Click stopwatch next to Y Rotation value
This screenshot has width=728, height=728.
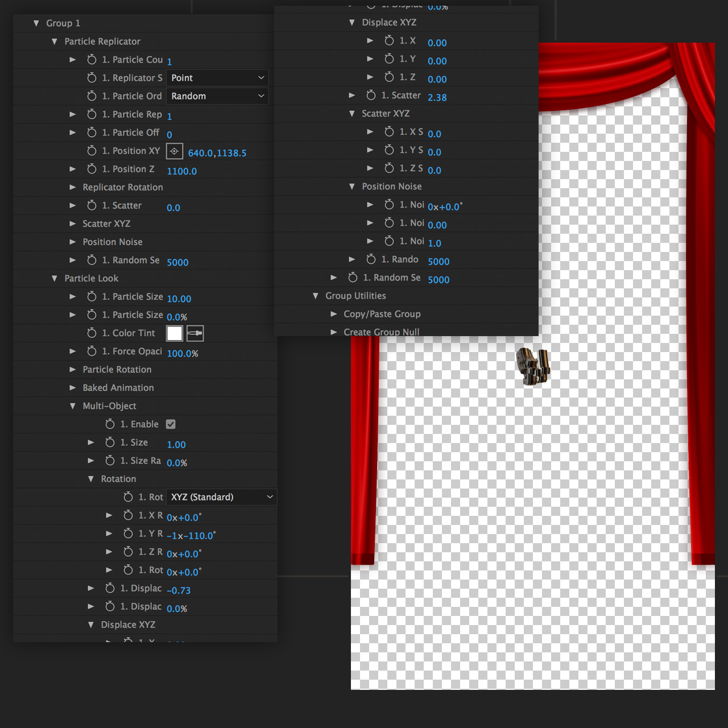point(128,533)
